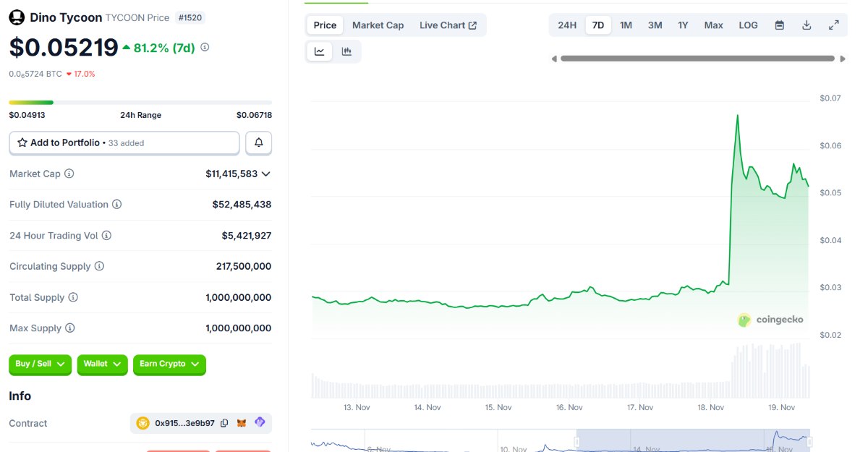Click the $11,415,583 market cap value
Image resolution: width=868 pixels, height=452 pixels.
coord(231,174)
